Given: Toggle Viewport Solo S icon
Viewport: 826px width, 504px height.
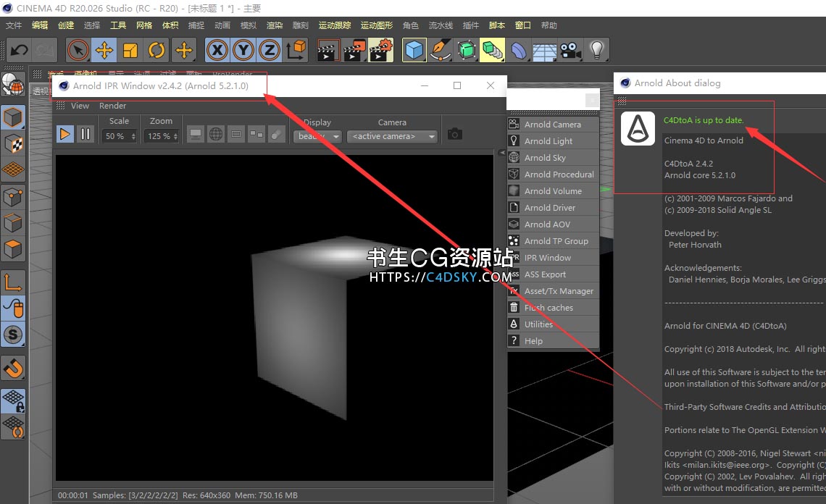Looking at the screenshot, I should pos(13,335).
